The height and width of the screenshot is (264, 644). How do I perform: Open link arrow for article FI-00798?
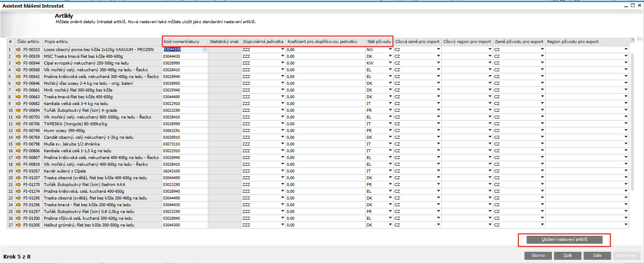pyautogui.click(x=19, y=144)
